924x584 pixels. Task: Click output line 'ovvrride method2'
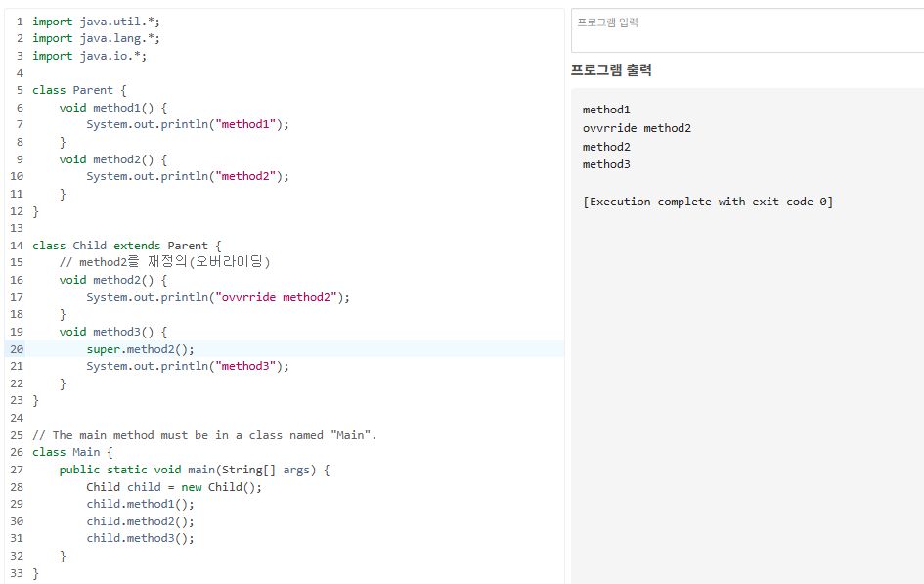pyautogui.click(x=637, y=128)
